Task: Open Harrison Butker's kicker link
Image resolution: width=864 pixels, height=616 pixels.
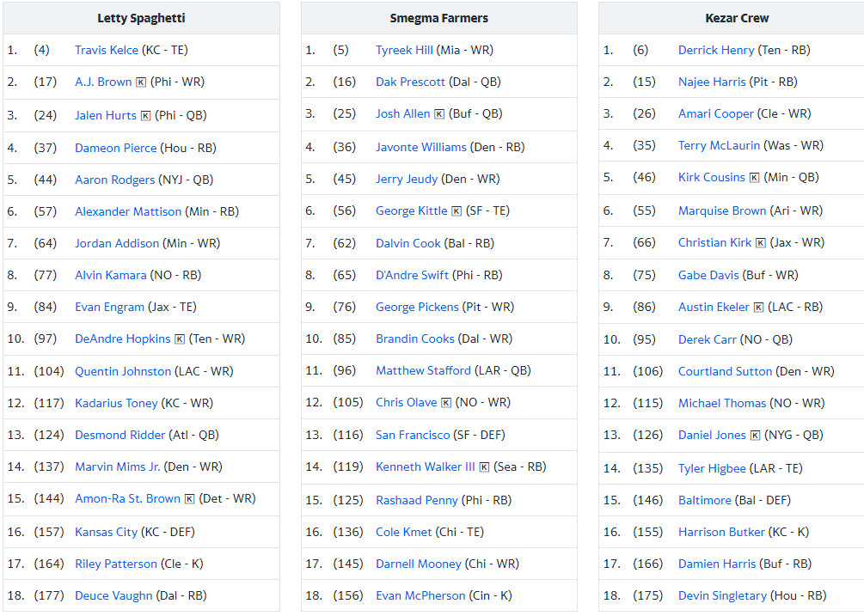Action: pos(721,532)
